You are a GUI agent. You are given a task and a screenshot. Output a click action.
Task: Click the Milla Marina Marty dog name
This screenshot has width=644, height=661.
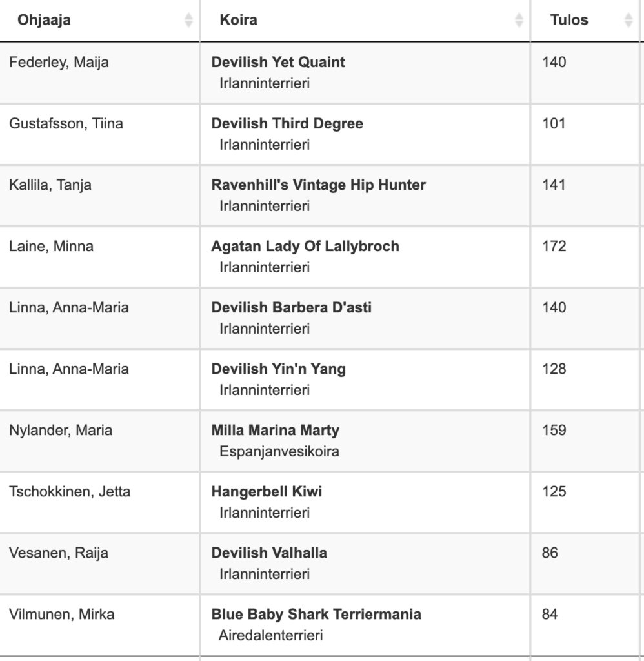pyautogui.click(x=276, y=430)
